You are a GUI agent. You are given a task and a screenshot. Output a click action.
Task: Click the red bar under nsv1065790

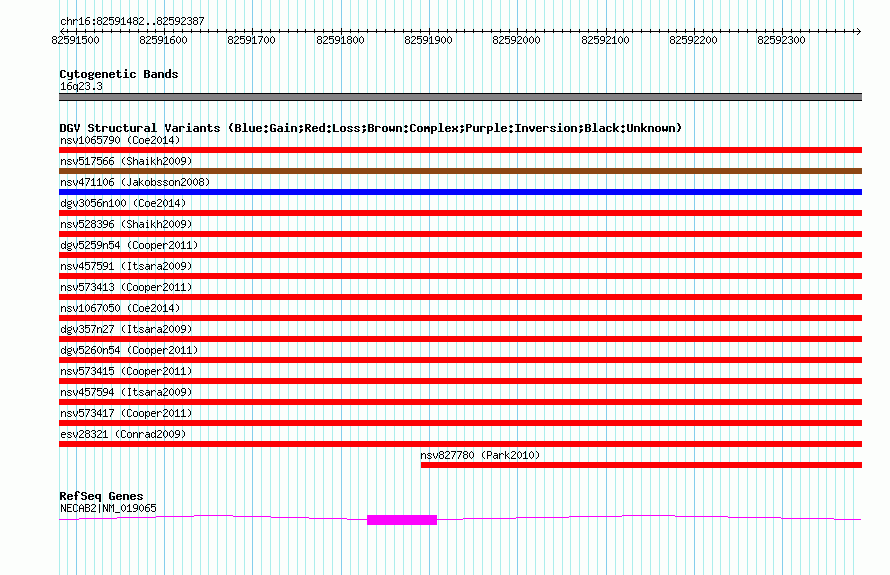pos(460,150)
